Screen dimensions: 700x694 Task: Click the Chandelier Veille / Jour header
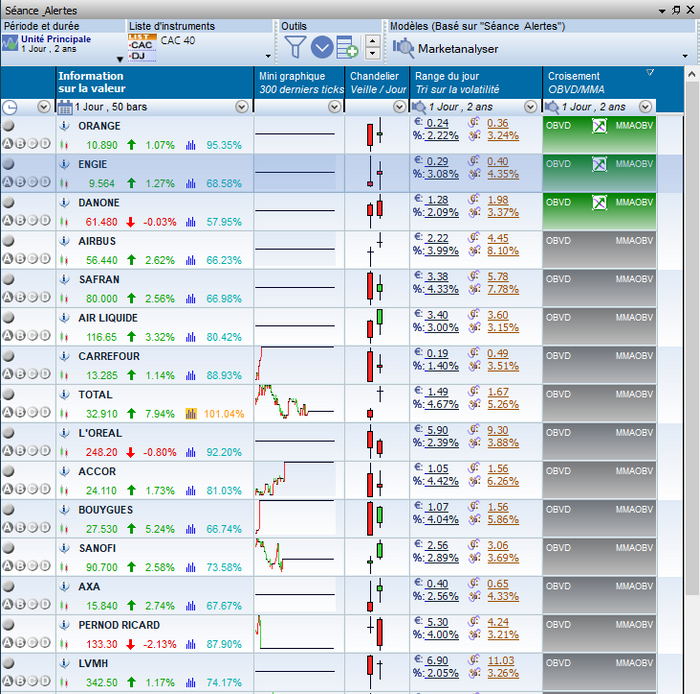(377, 83)
